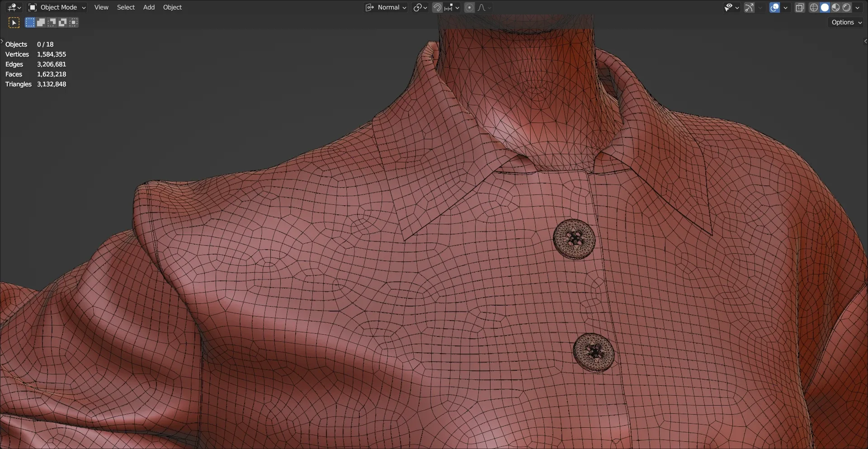The width and height of the screenshot is (868, 449).
Task: Toggle snapping magnet
Action: [437, 7]
